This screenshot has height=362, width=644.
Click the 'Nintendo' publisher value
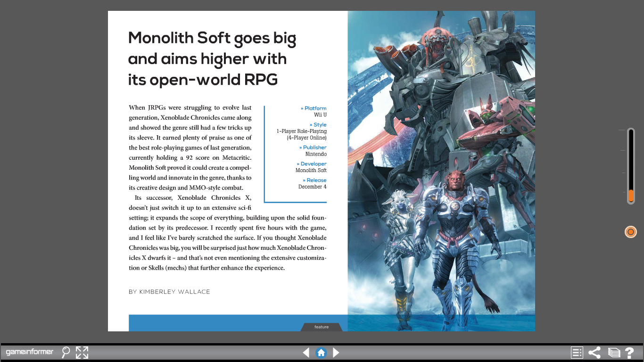pyautogui.click(x=316, y=154)
